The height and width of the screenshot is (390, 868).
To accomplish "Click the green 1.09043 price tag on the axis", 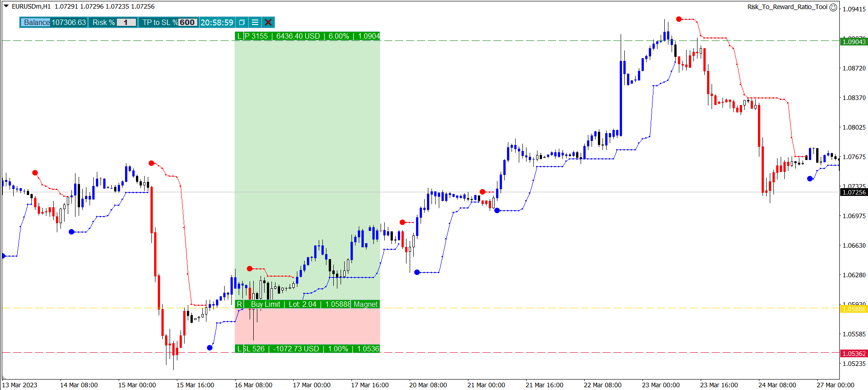I will pyautogui.click(x=854, y=41).
